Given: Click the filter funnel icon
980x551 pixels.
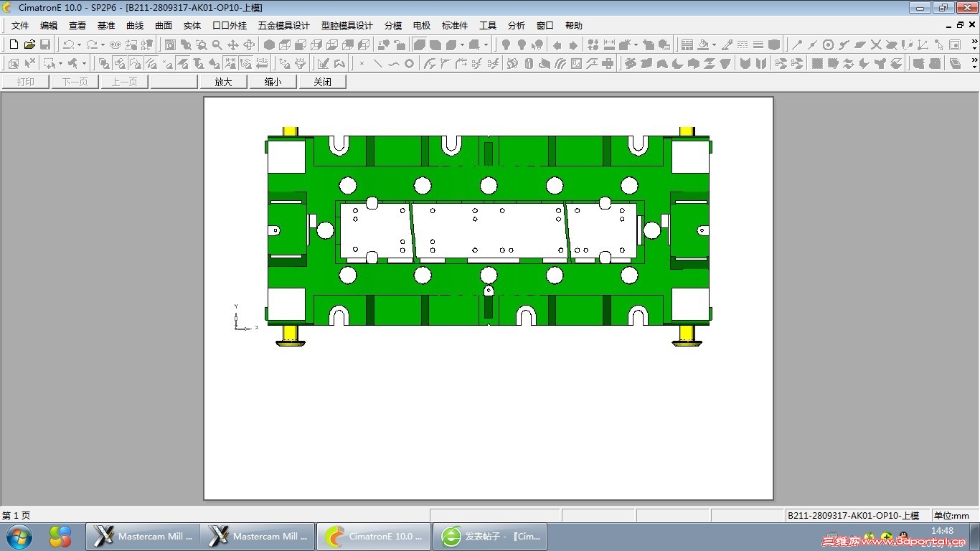Looking at the screenshot, I should pos(301,63).
